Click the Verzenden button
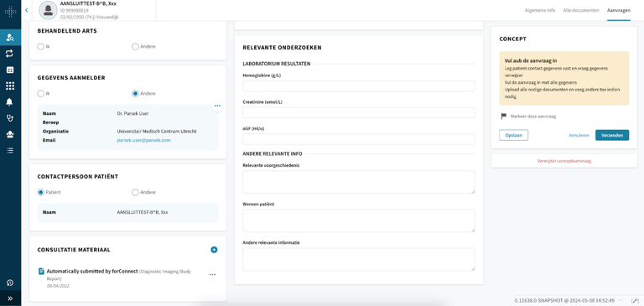Screen dimensions: 644x306 pos(612,135)
